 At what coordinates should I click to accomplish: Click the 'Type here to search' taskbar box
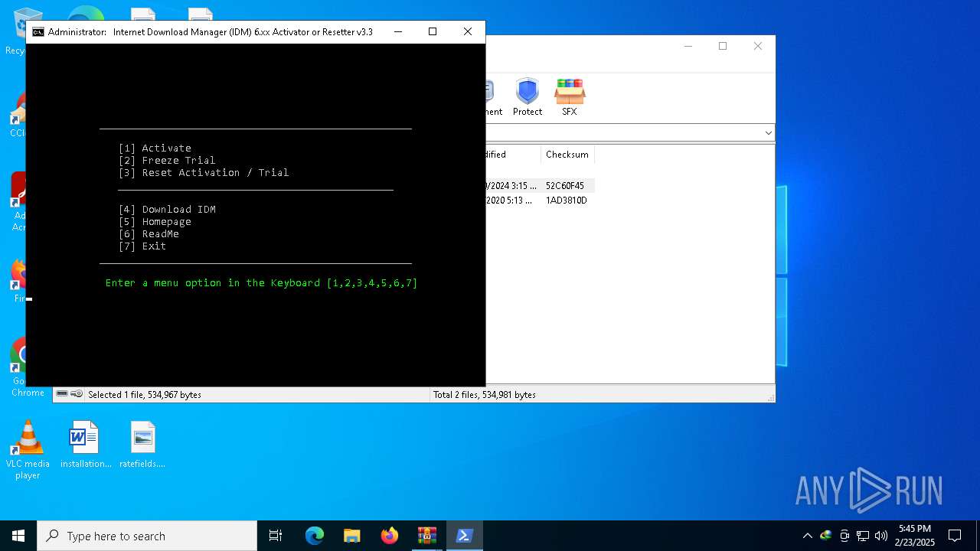point(147,536)
